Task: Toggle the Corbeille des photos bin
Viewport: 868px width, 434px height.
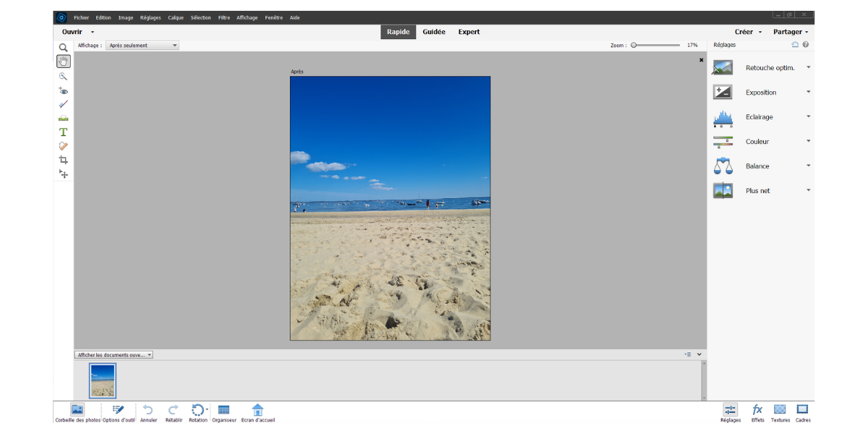Action: point(77,412)
